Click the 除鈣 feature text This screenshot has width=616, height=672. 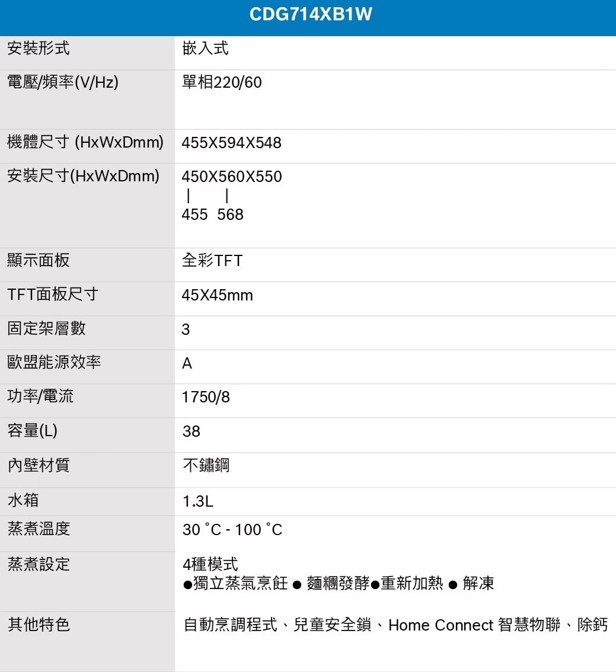tap(592, 625)
